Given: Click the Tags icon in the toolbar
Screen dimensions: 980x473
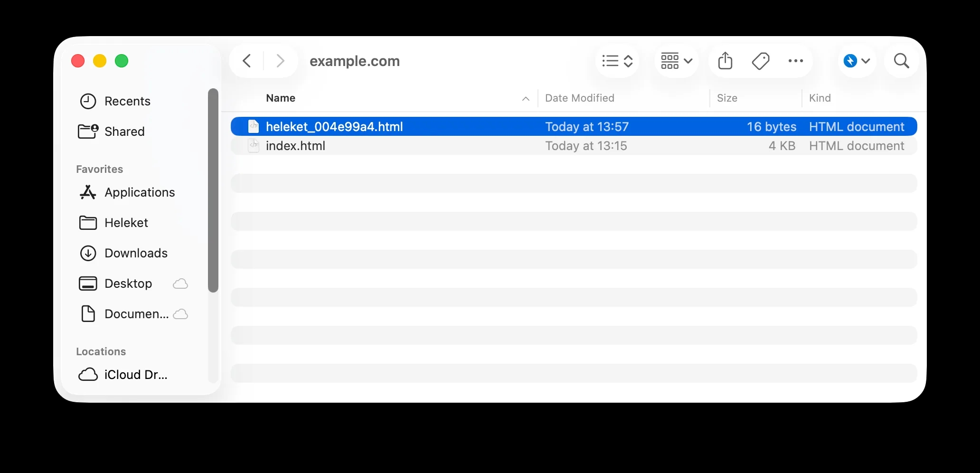Looking at the screenshot, I should (760, 61).
